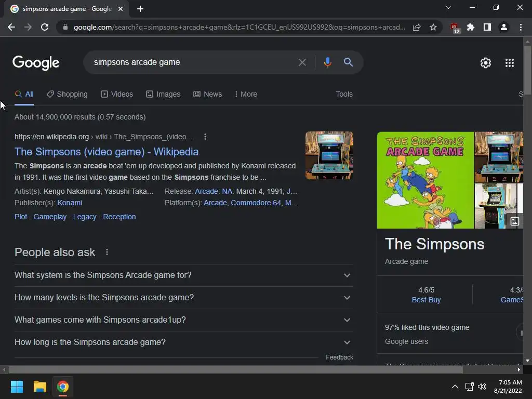
Task: Click inside the simpsons arcade game search field
Action: coord(193,62)
